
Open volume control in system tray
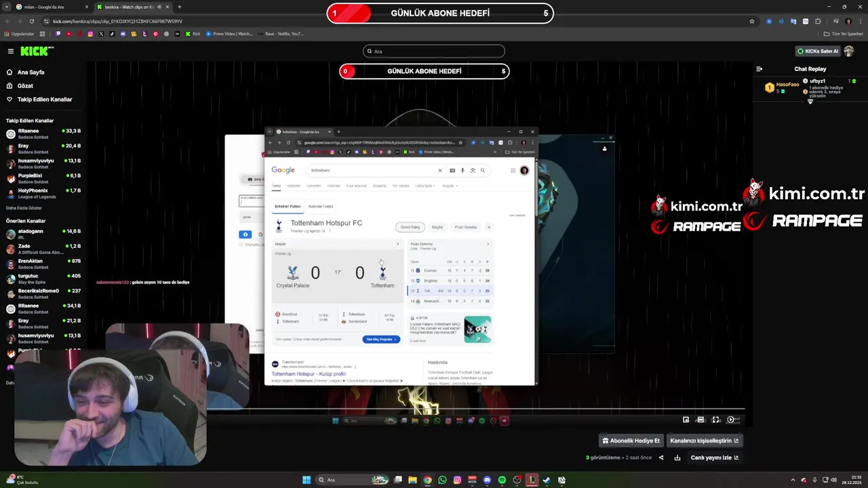[x=835, y=480]
